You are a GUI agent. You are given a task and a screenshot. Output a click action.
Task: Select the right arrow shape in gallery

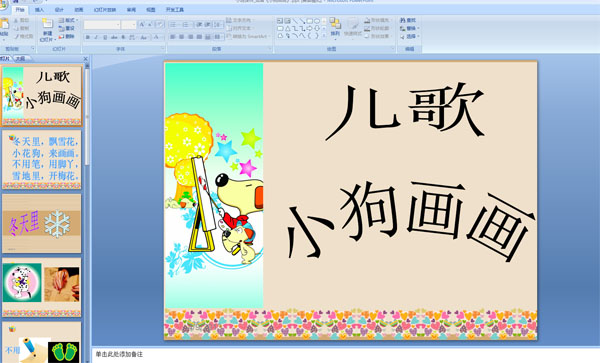pos(309,28)
